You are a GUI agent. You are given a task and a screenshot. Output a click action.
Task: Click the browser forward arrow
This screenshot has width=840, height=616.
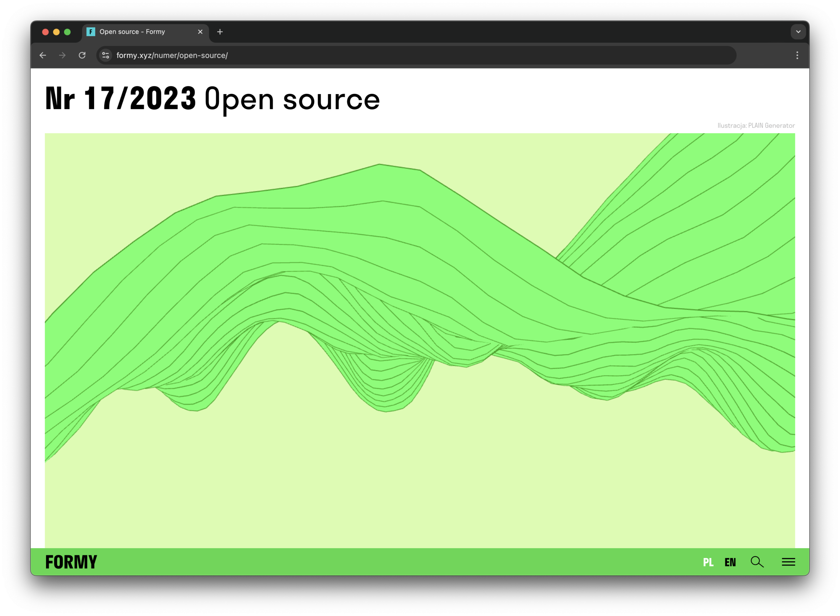tap(62, 55)
